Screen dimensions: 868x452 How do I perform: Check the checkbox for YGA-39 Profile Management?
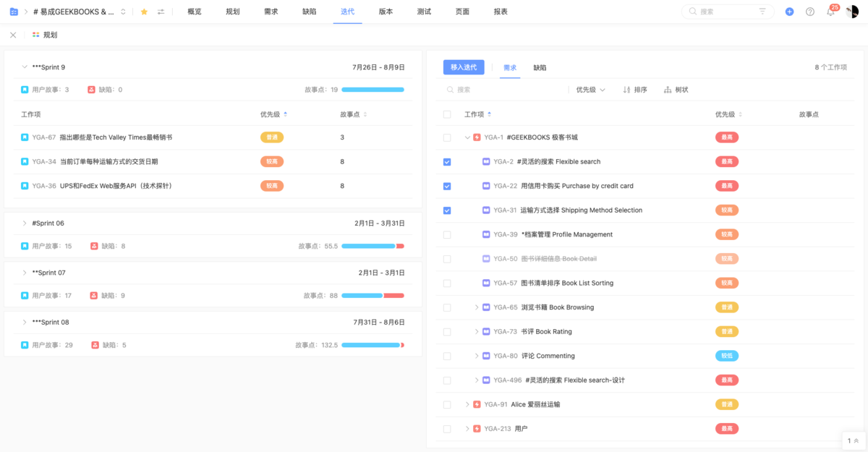click(x=447, y=234)
